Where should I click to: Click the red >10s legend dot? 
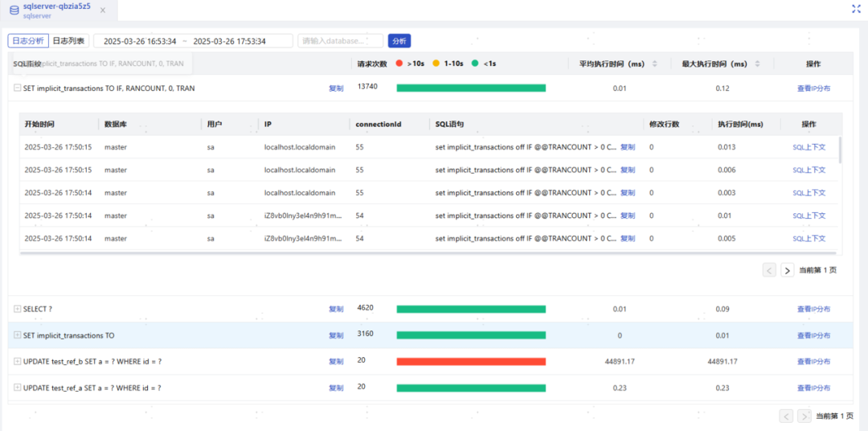tap(399, 64)
